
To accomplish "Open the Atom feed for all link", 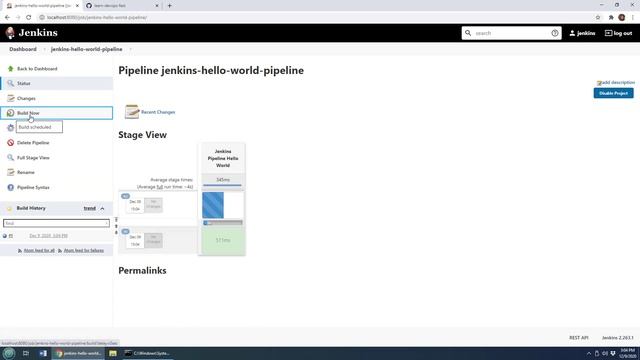I will tap(39, 251).
